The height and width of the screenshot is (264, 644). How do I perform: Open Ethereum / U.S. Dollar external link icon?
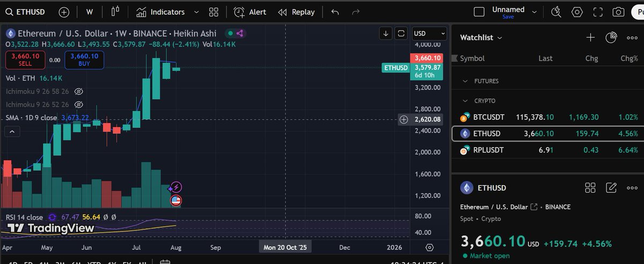point(533,207)
